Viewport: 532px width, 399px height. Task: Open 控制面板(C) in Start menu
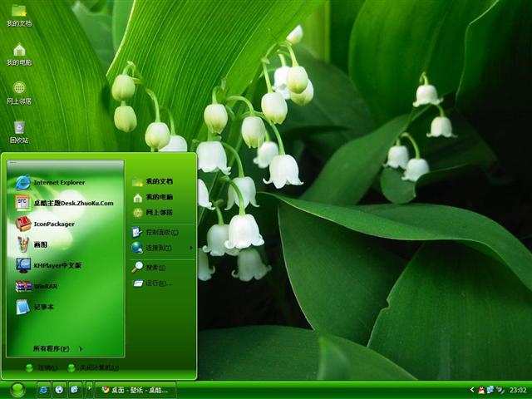[157, 232]
